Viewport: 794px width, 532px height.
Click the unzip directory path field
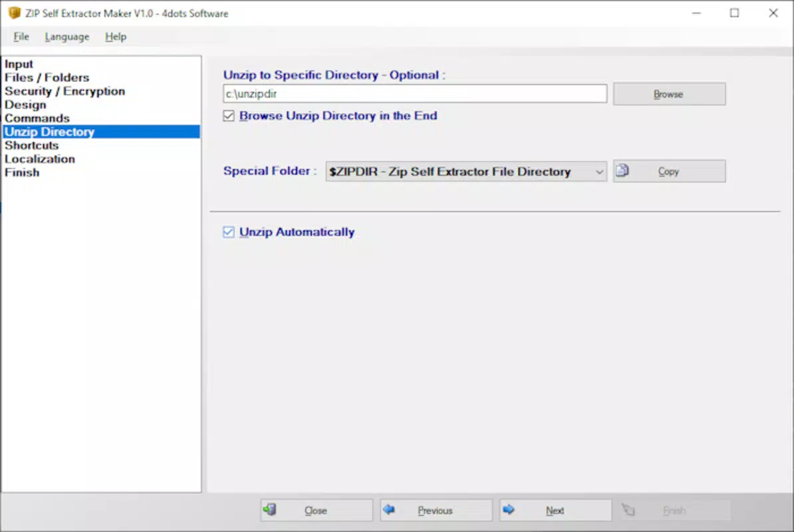[415, 94]
